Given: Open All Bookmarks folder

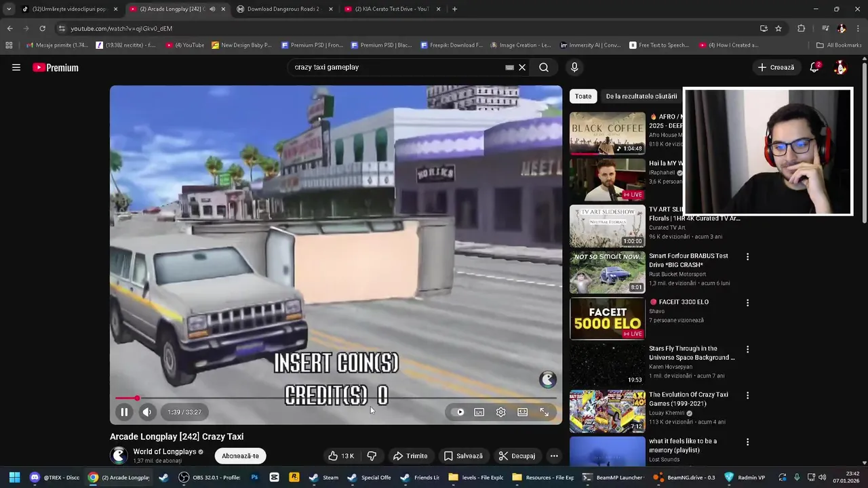Looking at the screenshot, I should tap(839, 45).
